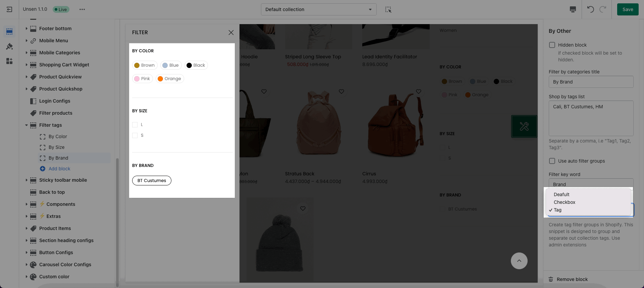Viewport: 644px width, 288px height.
Task: Enable the Hidden block checkbox
Action: click(552, 45)
